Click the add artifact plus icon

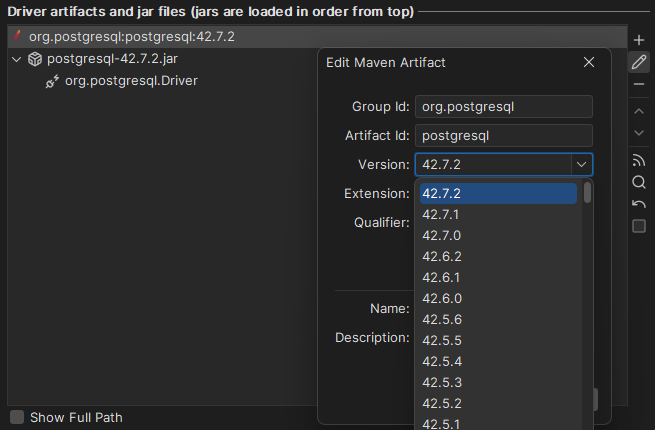639,39
